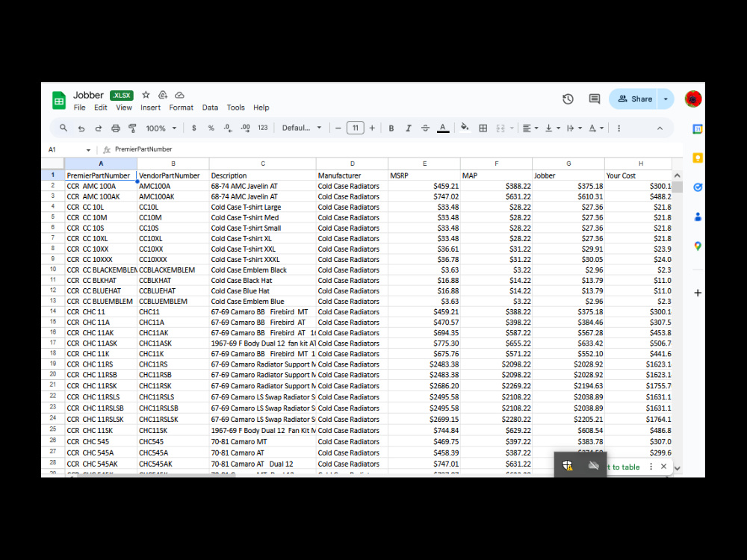Open Google Maps in the side panel
747x560 pixels.
[x=698, y=246]
